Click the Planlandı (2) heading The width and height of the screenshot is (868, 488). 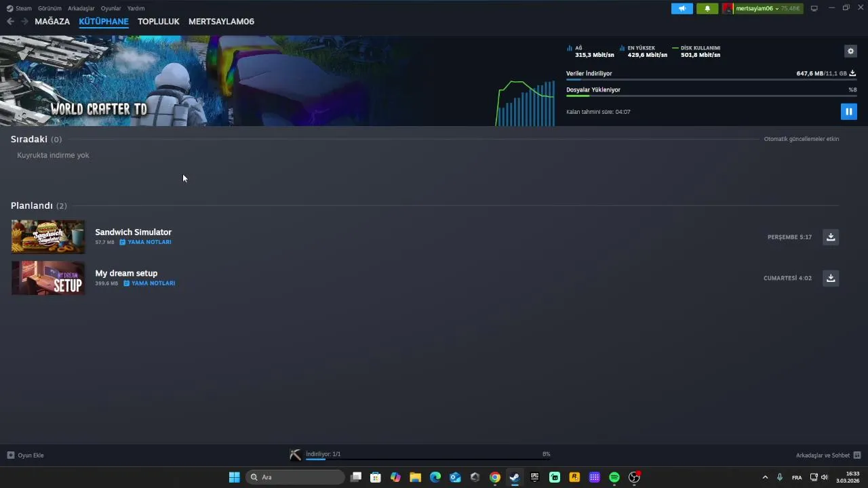(39, 205)
